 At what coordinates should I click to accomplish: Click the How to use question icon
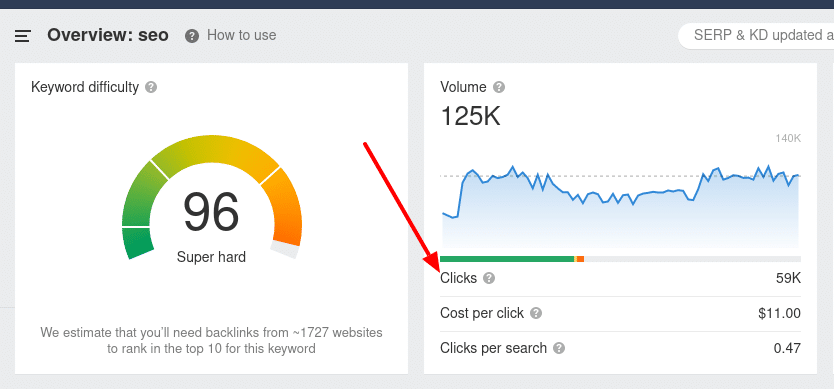click(x=191, y=36)
